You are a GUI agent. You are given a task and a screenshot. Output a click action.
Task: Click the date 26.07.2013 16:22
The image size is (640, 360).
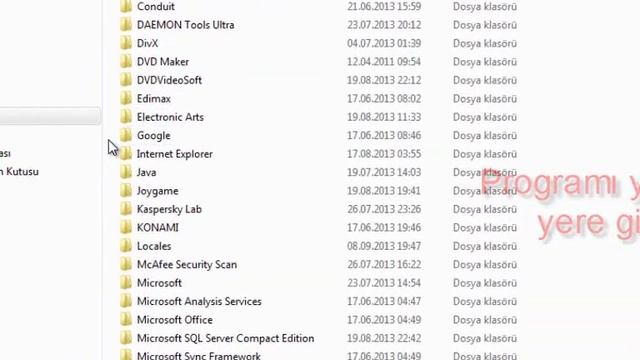click(x=384, y=264)
